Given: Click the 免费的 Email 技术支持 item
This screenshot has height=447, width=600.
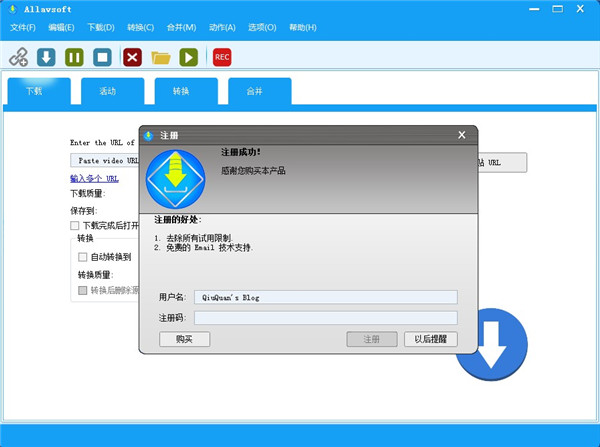Looking at the screenshot, I should click(209, 248).
